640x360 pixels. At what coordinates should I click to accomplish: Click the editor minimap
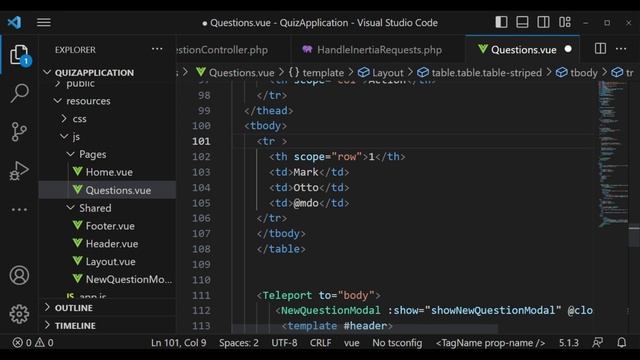click(613, 153)
